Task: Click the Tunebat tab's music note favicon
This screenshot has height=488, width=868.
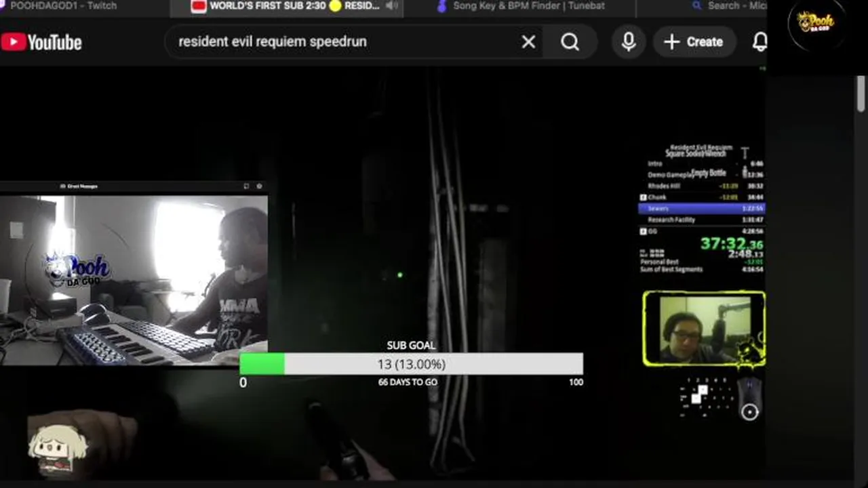Action: coord(442,6)
